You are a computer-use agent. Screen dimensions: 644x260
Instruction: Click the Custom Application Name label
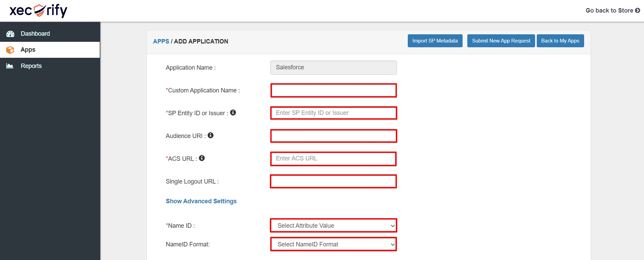point(203,90)
